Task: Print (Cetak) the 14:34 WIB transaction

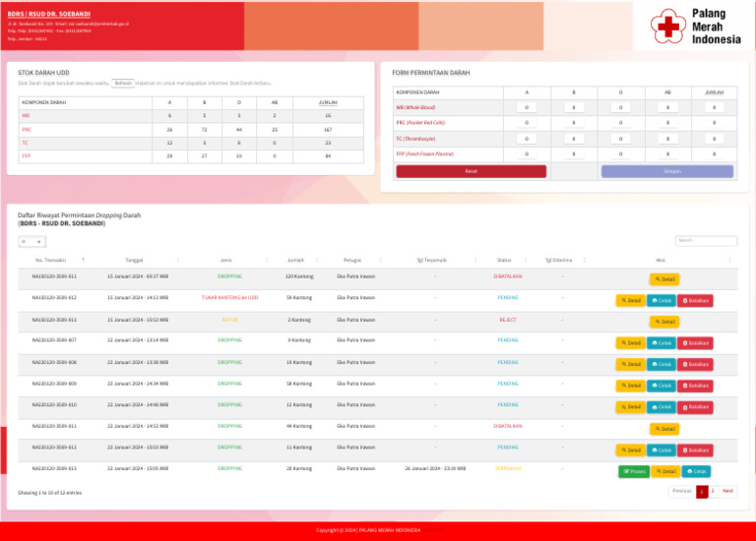Action: (661, 386)
